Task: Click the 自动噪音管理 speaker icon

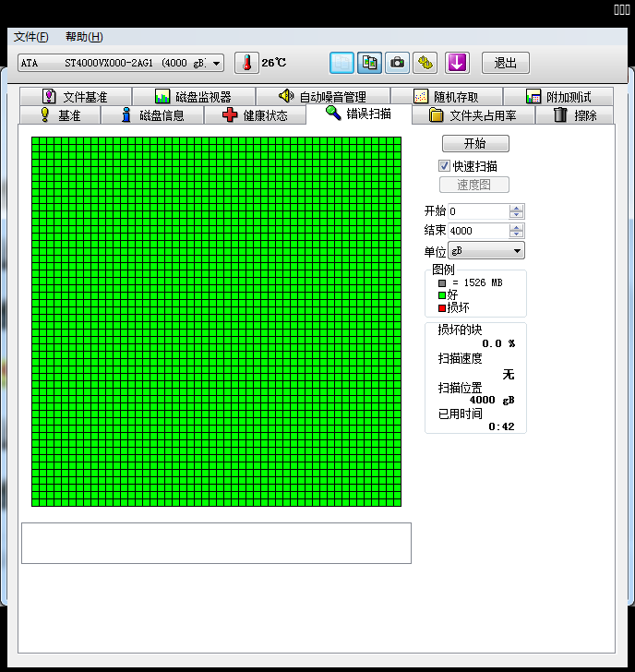Action: point(286,96)
